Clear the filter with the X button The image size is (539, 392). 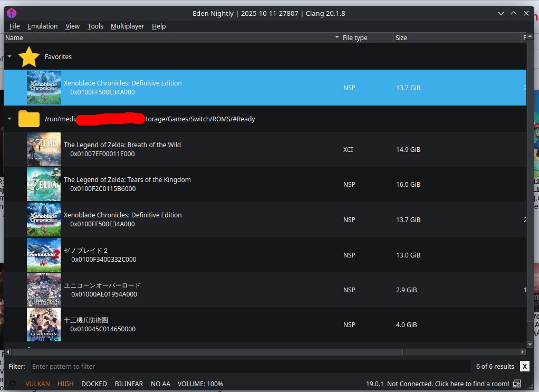point(525,366)
